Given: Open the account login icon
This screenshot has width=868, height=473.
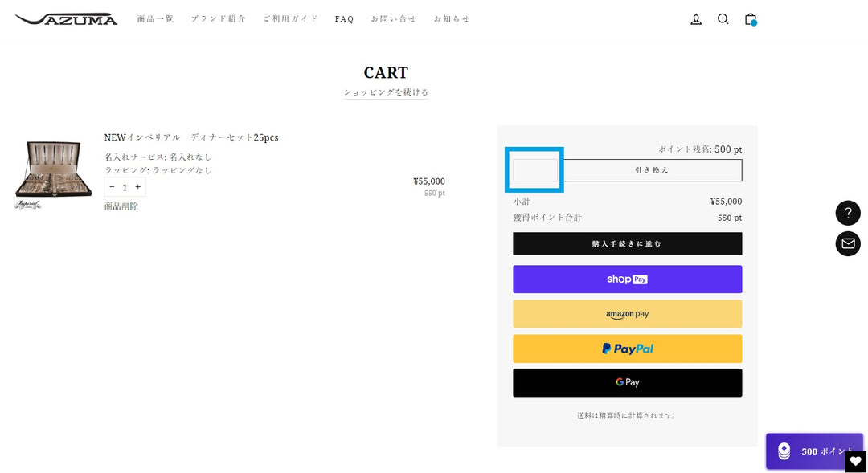Looking at the screenshot, I should pyautogui.click(x=696, y=19).
